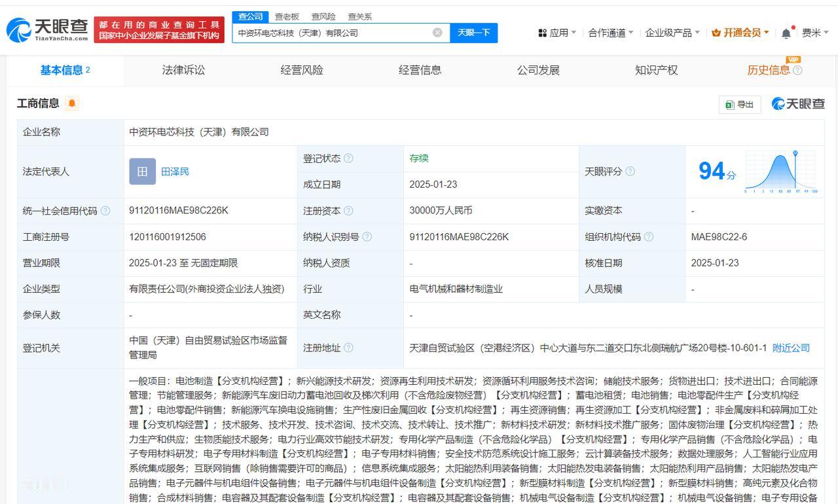Image resolution: width=838 pixels, height=504 pixels.
Task: Open the 企业级产品 dropdown menu
Action: click(x=672, y=33)
